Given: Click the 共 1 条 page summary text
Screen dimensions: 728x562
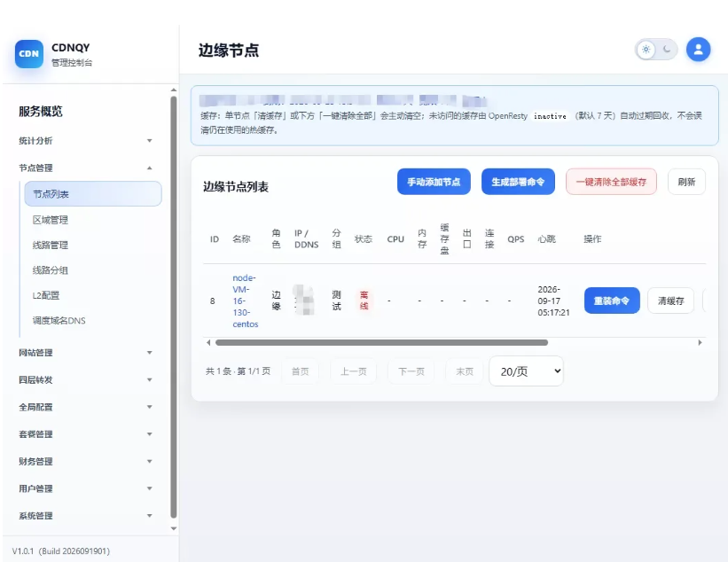Looking at the screenshot, I should [238, 371].
